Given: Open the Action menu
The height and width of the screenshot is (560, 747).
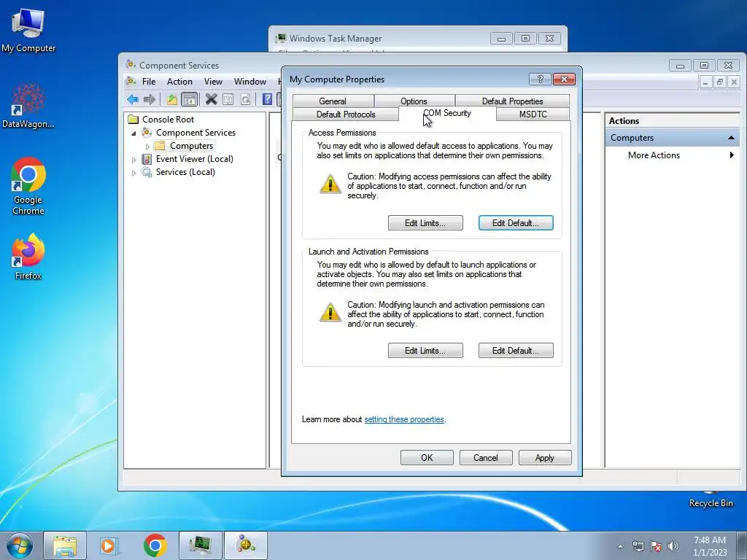Looking at the screenshot, I should coord(179,82).
